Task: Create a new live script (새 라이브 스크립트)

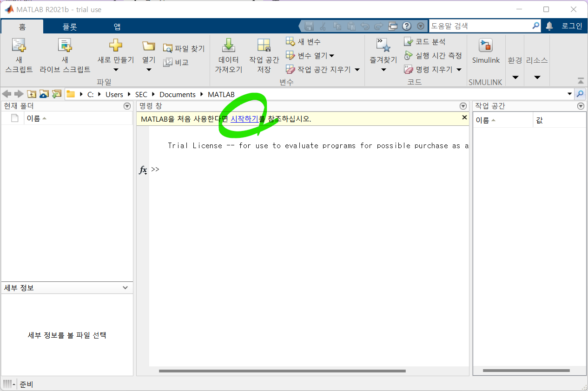Action: coord(65,56)
